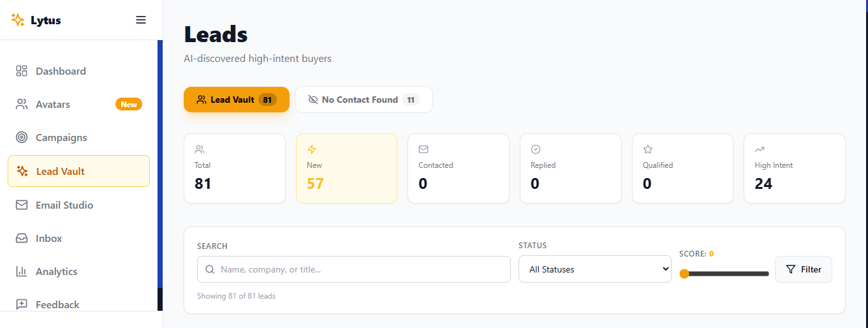The width and height of the screenshot is (868, 328).
Task: Select the New leads stat card
Action: (346, 168)
